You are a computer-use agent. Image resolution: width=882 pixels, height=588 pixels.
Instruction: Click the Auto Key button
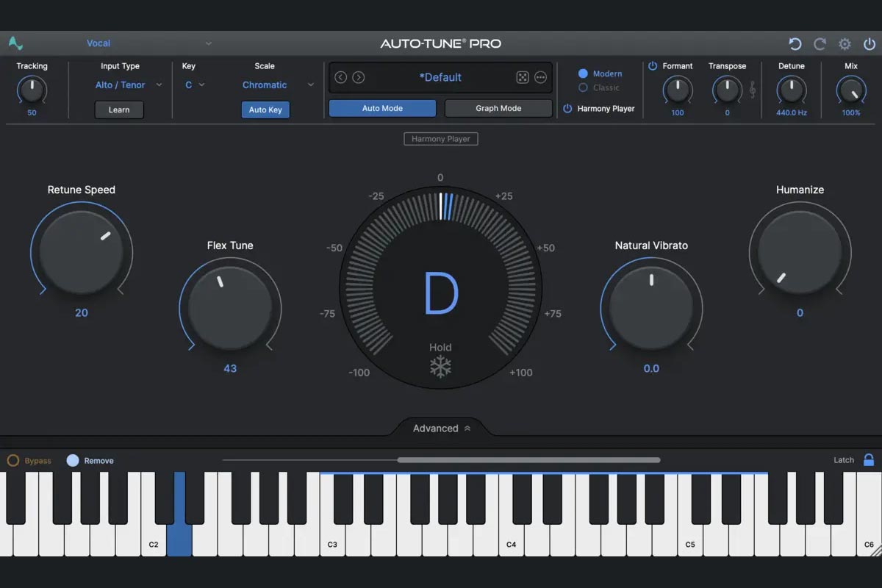point(265,109)
